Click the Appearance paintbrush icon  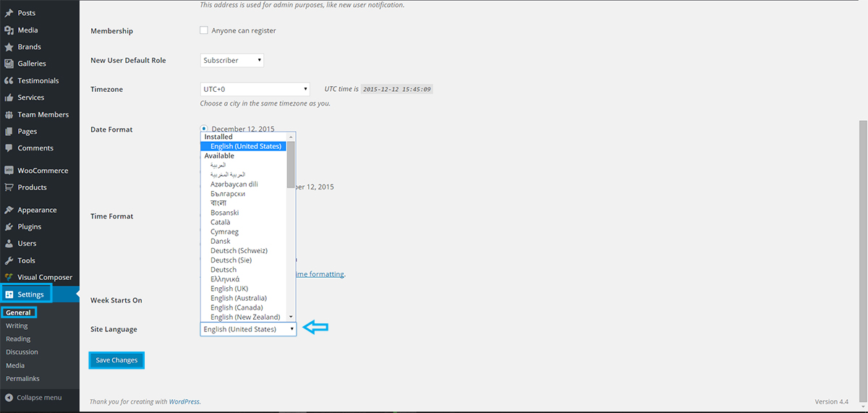coord(9,210)
